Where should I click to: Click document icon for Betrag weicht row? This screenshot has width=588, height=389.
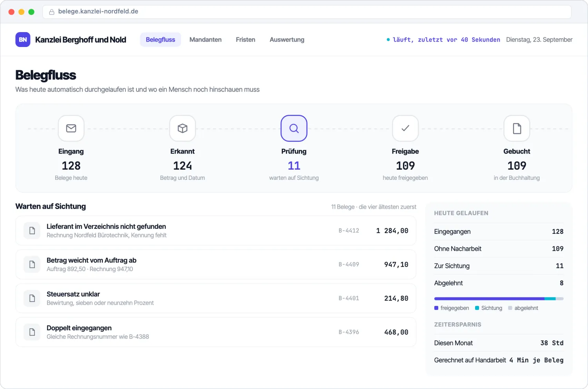(x=32, y=264)
